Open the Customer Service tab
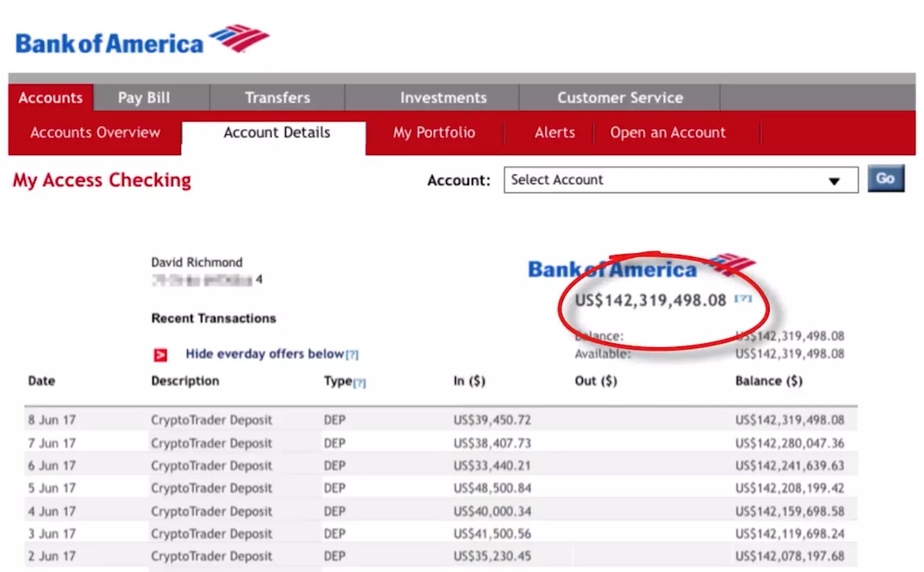Image resolution: width=924 pixels, height=572 pixels. click(620, 98)
